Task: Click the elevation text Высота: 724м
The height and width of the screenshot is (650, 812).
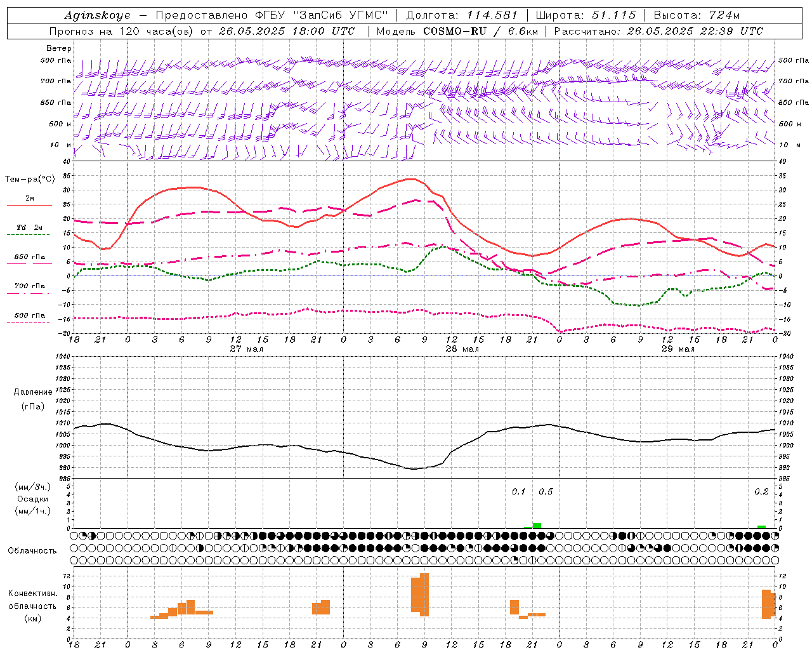Action: pyautogui.click(x=696, y=15)
